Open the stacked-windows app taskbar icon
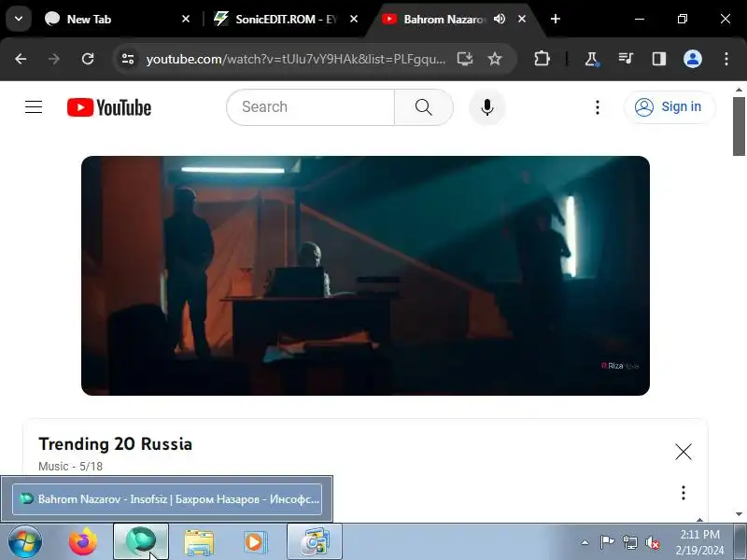 315,542
